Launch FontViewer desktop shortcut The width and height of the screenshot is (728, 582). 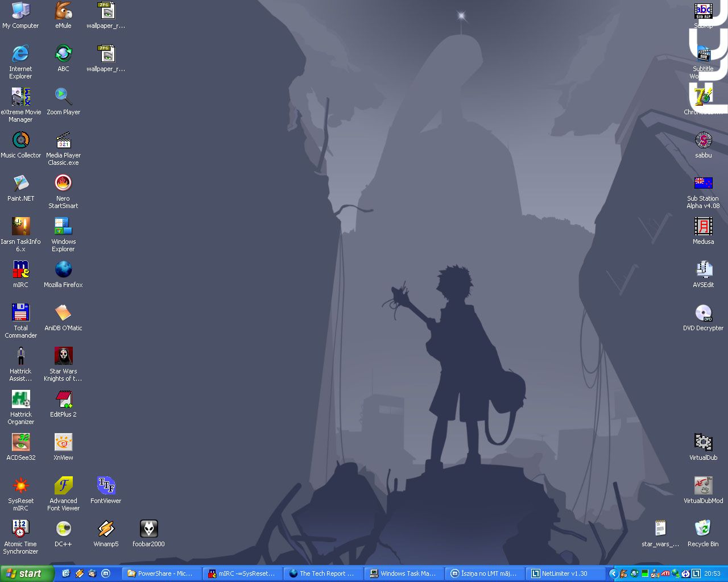click(x=106, y=490)
